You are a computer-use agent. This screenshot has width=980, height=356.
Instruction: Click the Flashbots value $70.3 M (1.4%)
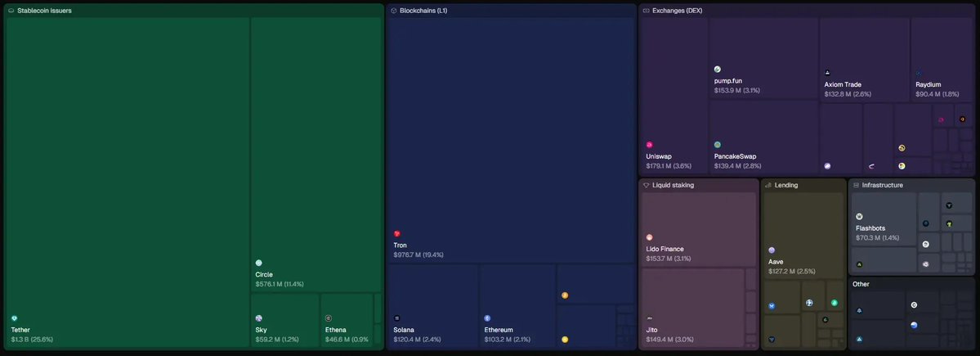(x=878, y=238)
